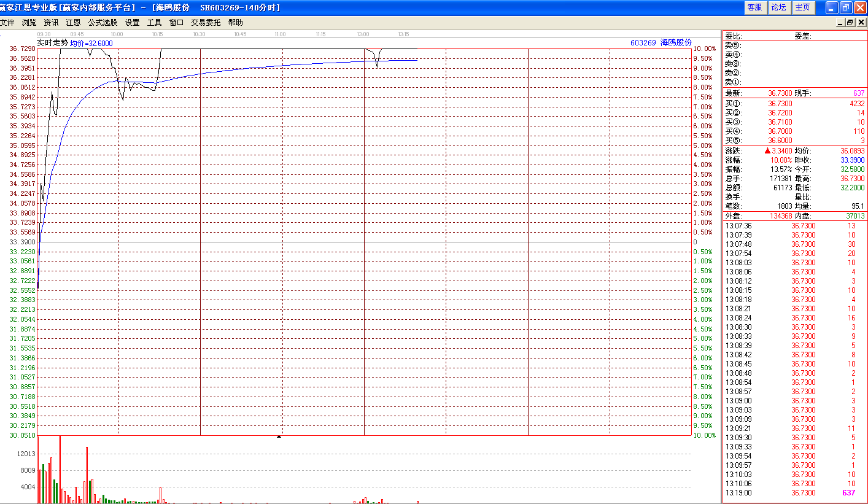The height and width of the screenshot is (504, 868).
Task: Click the 12013 volume axis label
Action: coord(26,454)
